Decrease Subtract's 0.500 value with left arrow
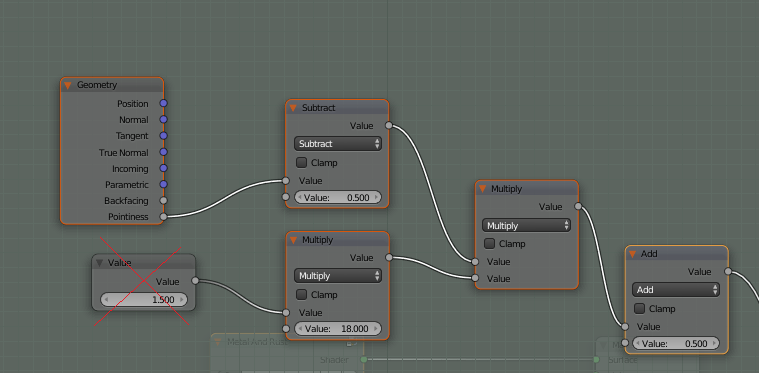This screenshot has width=759, height=373. 300,197
